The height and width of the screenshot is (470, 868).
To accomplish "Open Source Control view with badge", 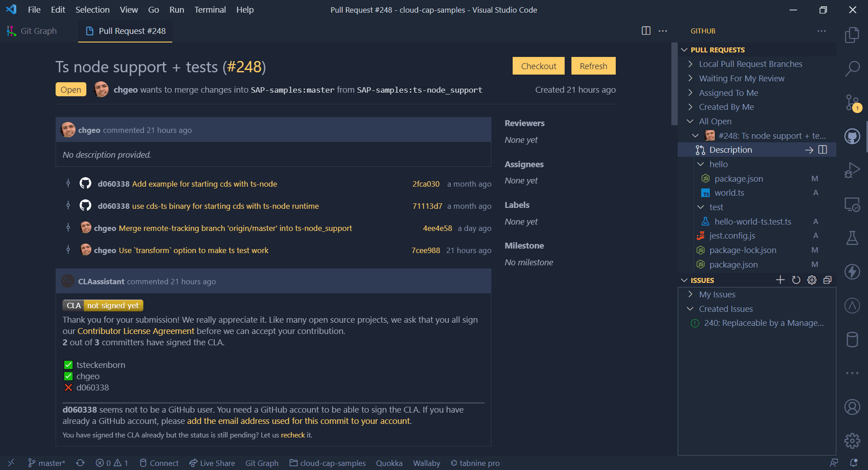I will coord(852,103).
